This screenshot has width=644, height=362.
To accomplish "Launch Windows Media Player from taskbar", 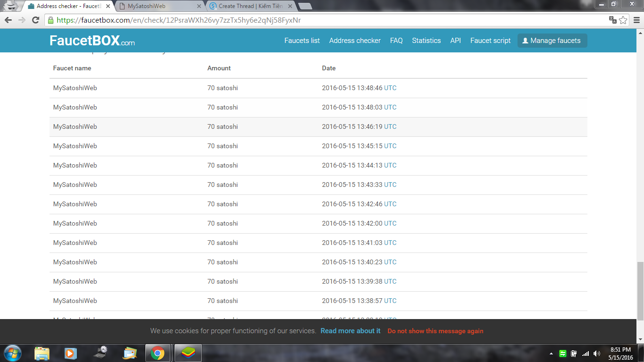I will [x=70, y=353].
